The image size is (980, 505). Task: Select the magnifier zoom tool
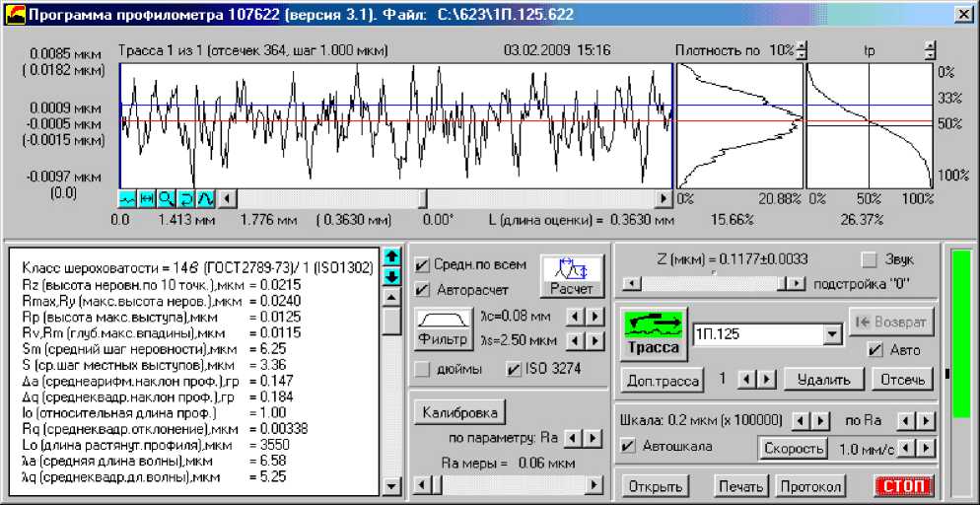click(x=167, y=198)
